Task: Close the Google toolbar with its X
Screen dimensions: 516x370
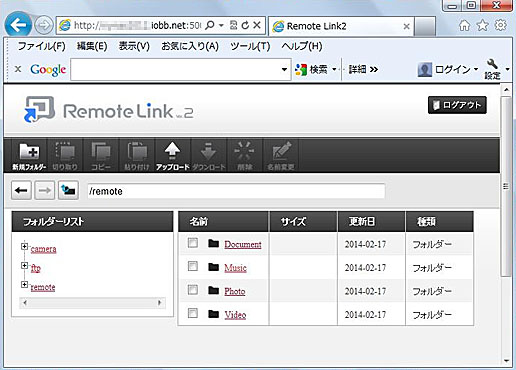Action: [x=18, y=69]
